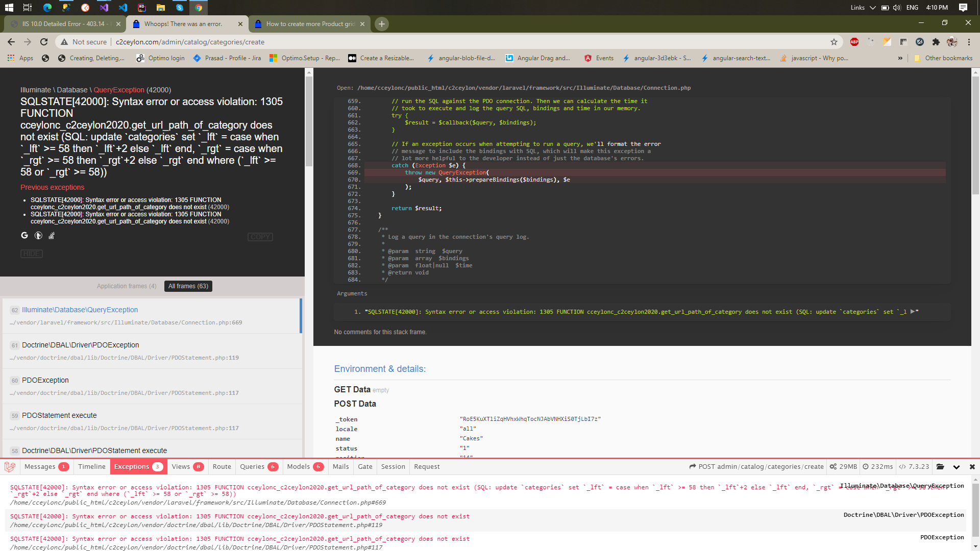The width and height of the screenshot is (980, 551).
Task: Open the Chrome three-dot menu
Action: click(969, 42)
